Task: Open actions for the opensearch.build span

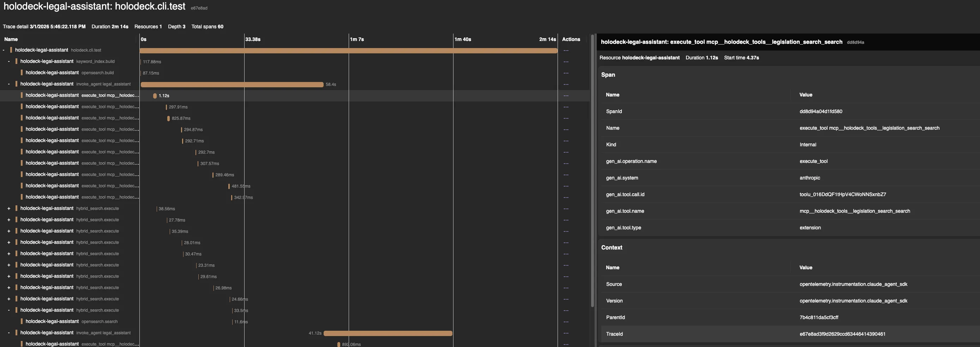Action: pyautogui.click(x=566, y=73)
